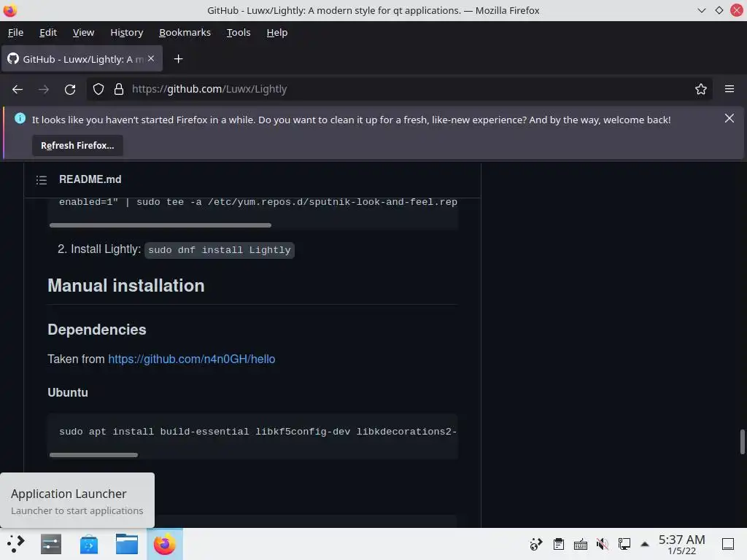Open Discover software center in taskbar
Image resolution: width=747 pixels, height=560 pixels.
point(89,544)
